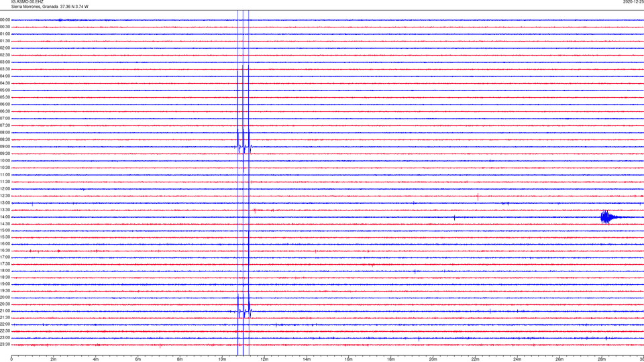This screenshot has height=362, width=644.
Task: Select the 04:00 trace time label
Action: (x=5, y=76)
